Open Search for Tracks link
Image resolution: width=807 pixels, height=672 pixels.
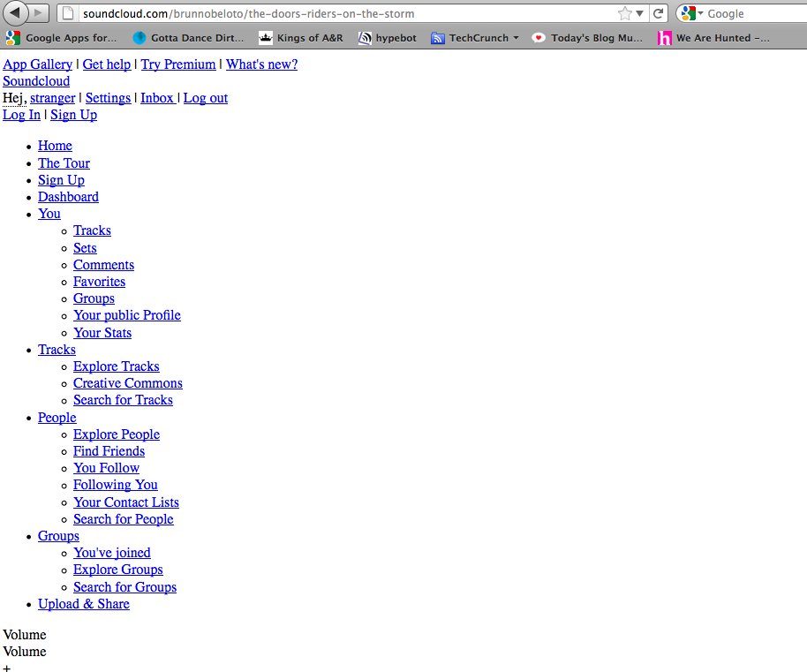pyautogui.click(x=123, y=400)
